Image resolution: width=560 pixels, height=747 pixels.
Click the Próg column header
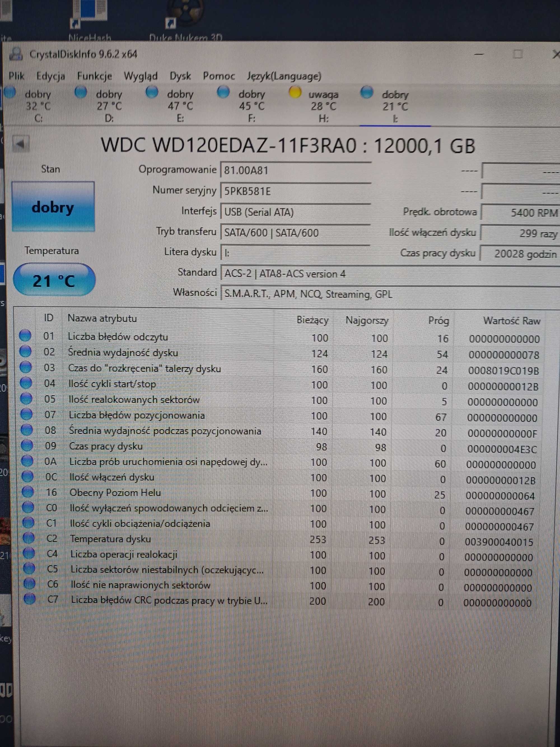click(438, 320)
